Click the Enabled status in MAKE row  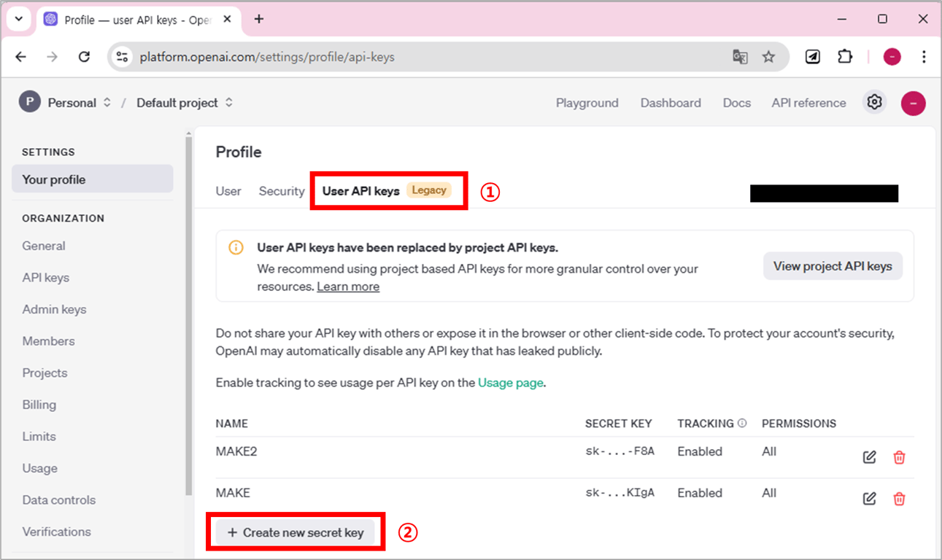tap(700, 493)
